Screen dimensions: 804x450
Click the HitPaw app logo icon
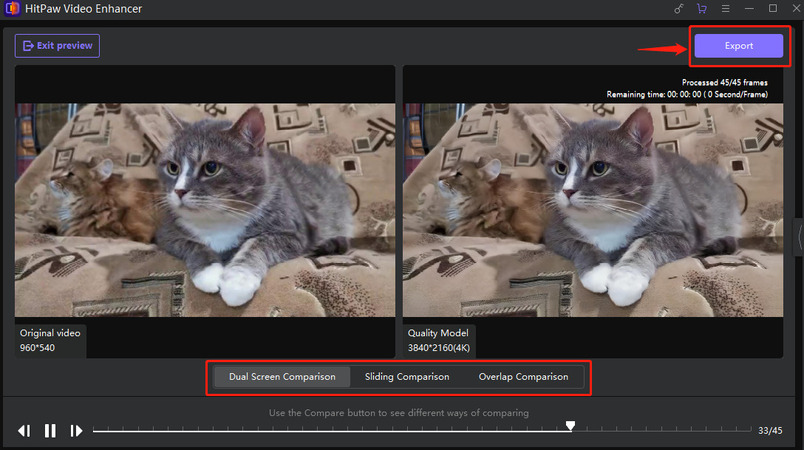point(12,9)
